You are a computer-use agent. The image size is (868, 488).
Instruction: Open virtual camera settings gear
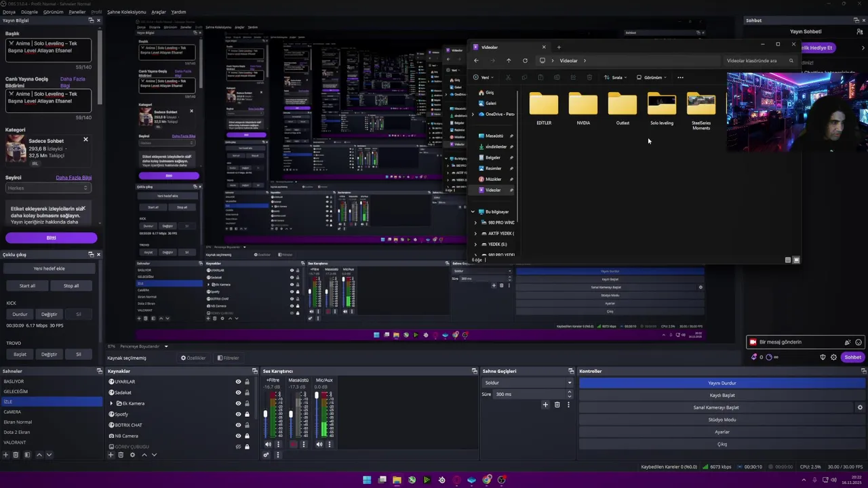pyautogui.click(x=860, y=407)
